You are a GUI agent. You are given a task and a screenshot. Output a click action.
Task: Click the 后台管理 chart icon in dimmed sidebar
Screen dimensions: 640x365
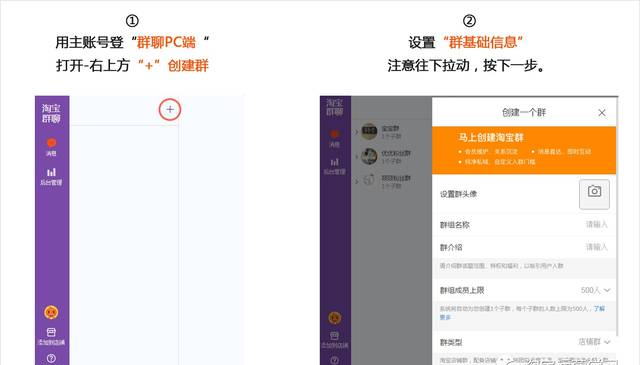click(334, 162)
